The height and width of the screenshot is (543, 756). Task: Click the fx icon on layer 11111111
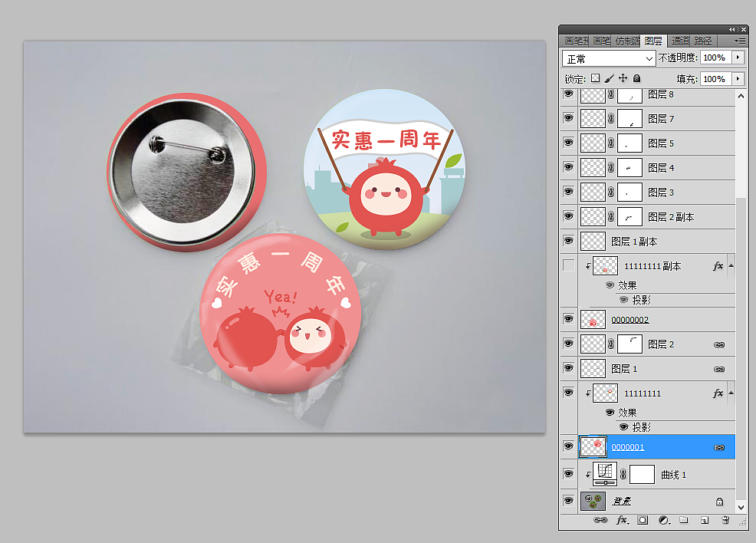(x=718, y=393)
